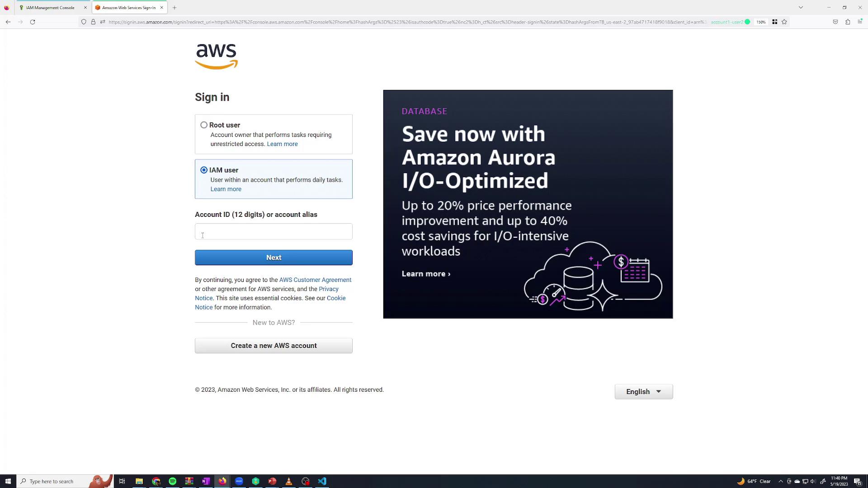Reset the 150% zoom level indicator
The width and height of the screenshot is (868, 488).
[761, 22]
